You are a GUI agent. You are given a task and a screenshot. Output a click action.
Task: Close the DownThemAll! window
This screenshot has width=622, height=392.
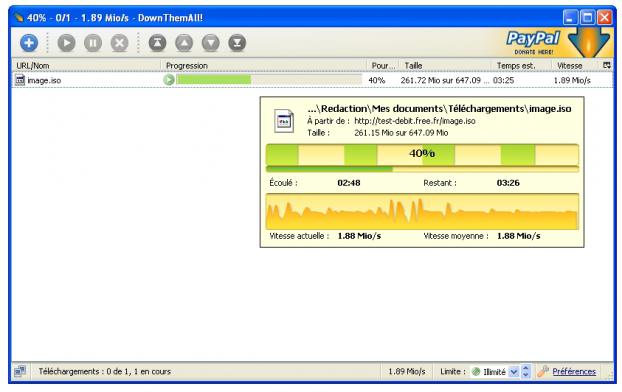(605, 17)
